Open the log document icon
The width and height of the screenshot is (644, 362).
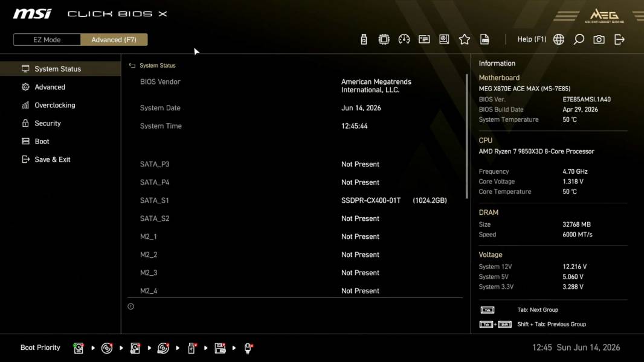[x=485, y=39]
